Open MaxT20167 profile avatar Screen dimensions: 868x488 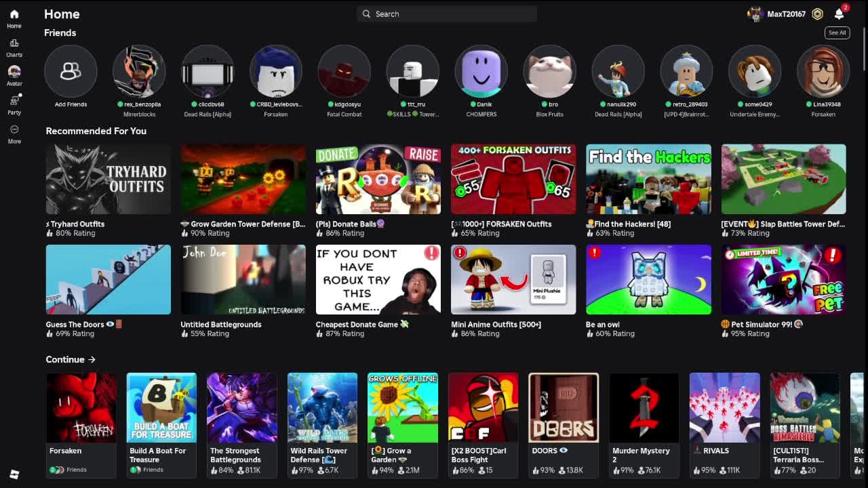[x=755, y=14]
